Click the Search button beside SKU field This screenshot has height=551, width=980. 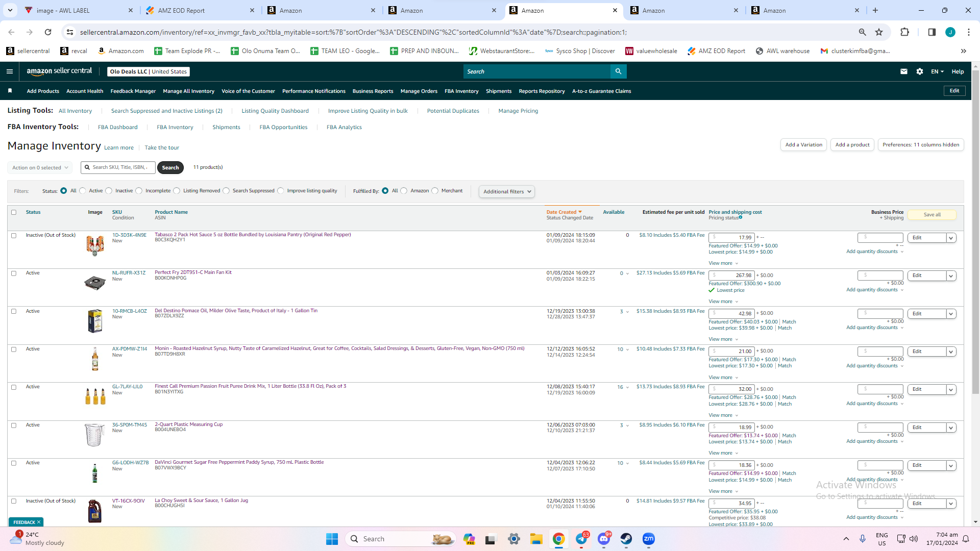[x=170, y=168]
